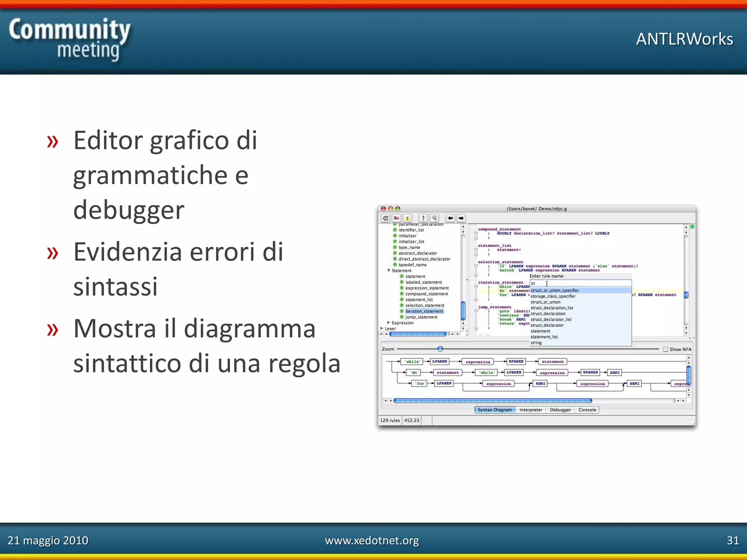Expand the Expression group in rules tree
The image size is (747, 560).
tap(389, 323)
